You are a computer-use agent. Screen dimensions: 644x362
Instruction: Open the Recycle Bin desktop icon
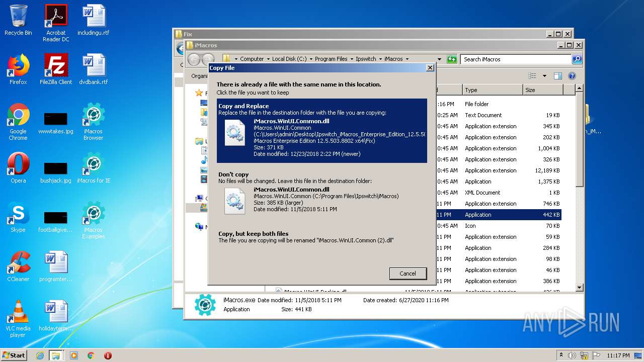pyautogui.click(x=18, y=20)
